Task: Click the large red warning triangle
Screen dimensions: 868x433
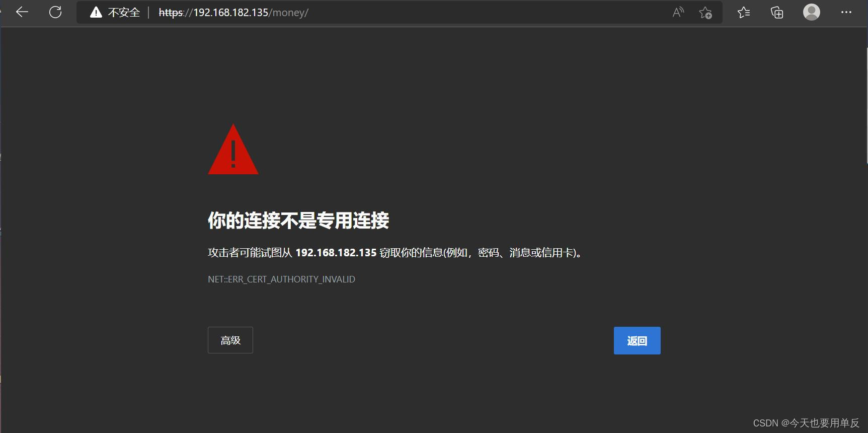Action: [x=233, y=150]
